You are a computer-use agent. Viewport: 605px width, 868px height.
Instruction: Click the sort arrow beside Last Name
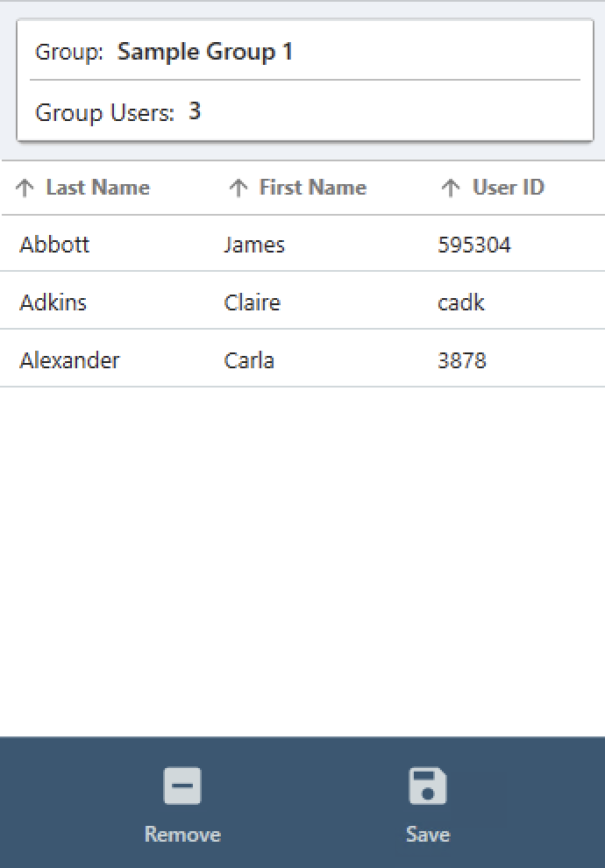click(x=25, y=188)
